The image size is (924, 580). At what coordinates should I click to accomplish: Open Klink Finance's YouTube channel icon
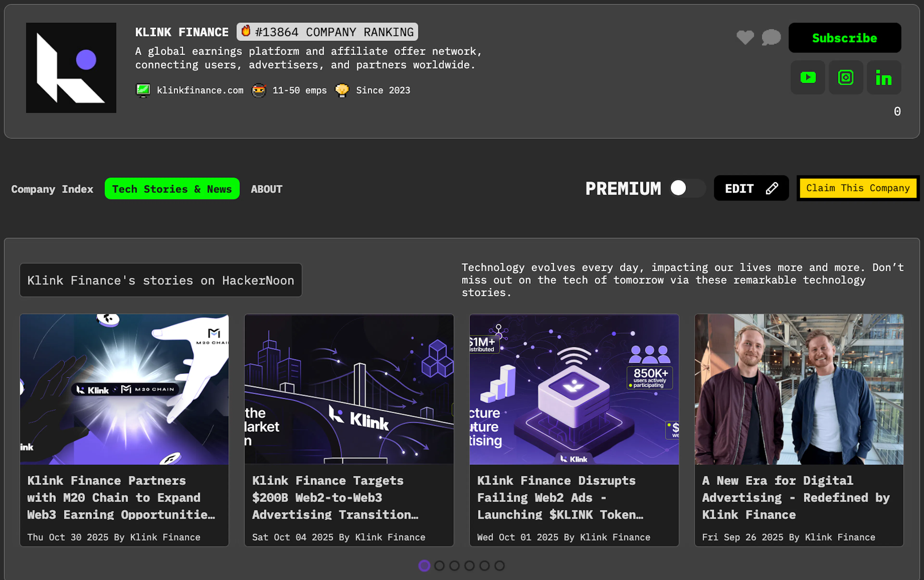(x=808, y=78)
